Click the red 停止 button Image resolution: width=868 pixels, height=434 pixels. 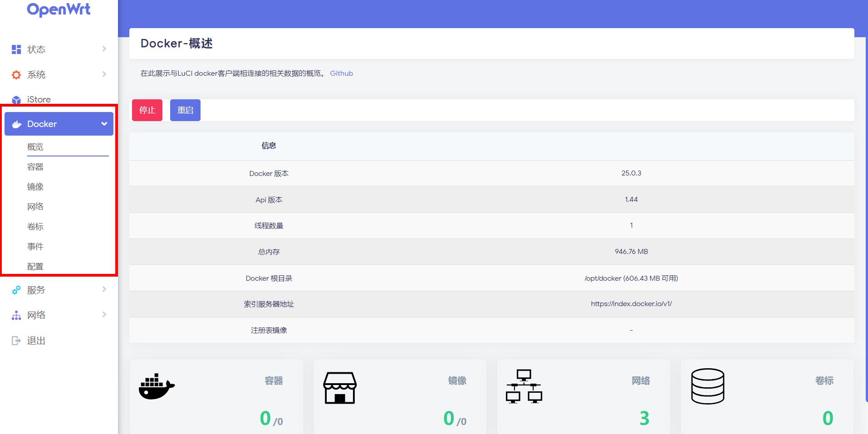[x=147, y=110]
